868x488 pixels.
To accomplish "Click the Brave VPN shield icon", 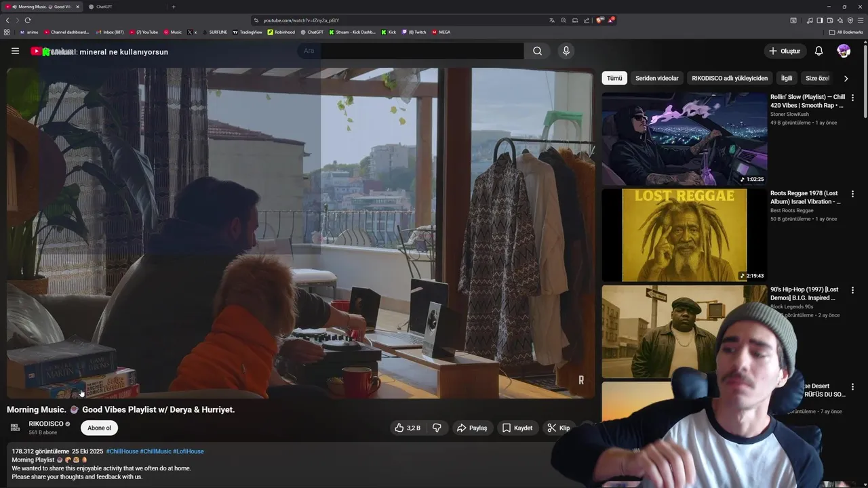I will click(850, 20).
